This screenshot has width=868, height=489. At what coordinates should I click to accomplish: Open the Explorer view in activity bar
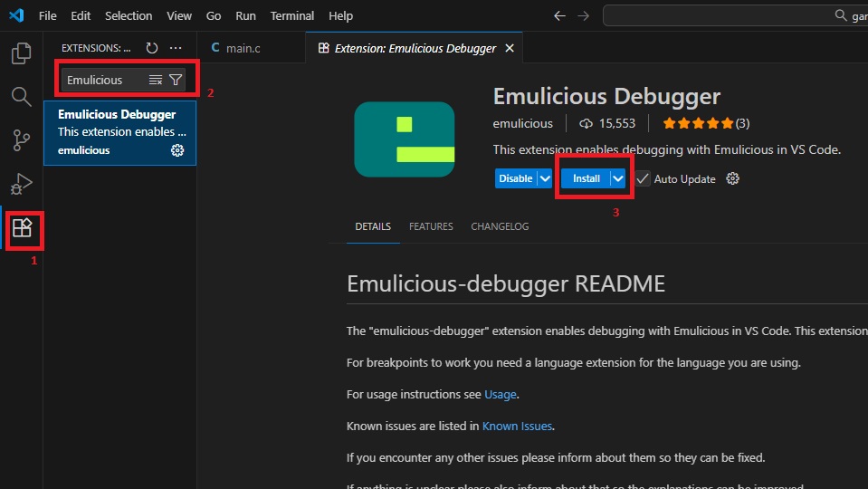point(21,53)
